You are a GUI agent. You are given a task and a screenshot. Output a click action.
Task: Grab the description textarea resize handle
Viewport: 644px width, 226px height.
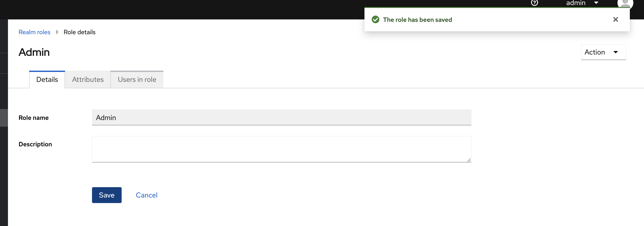coord(469,160)
